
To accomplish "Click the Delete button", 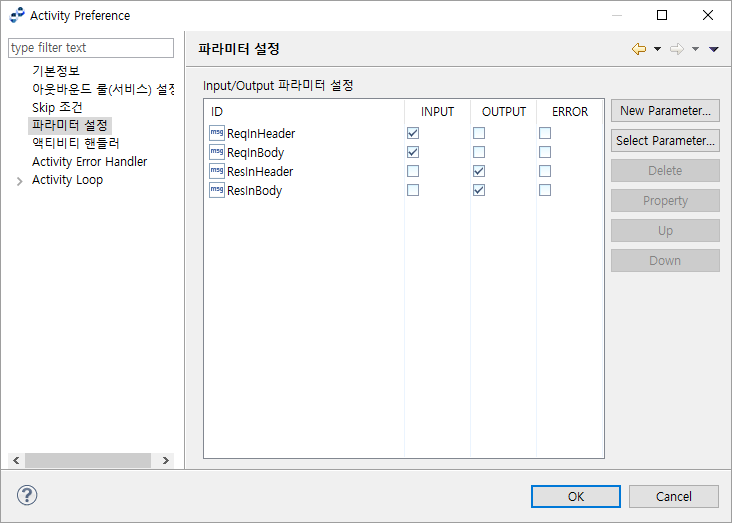I will click(x=665, y=171).
